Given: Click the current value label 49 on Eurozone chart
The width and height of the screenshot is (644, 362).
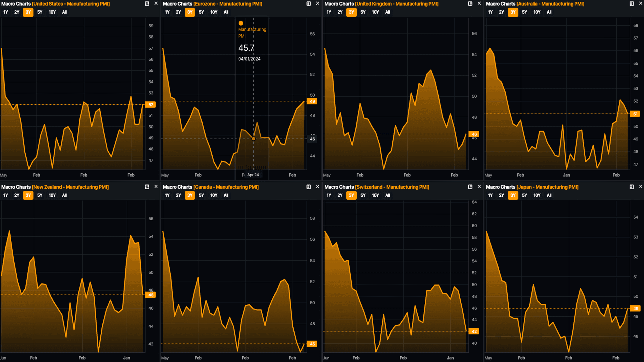Looking at the screenshot, I should pos(312,101).
